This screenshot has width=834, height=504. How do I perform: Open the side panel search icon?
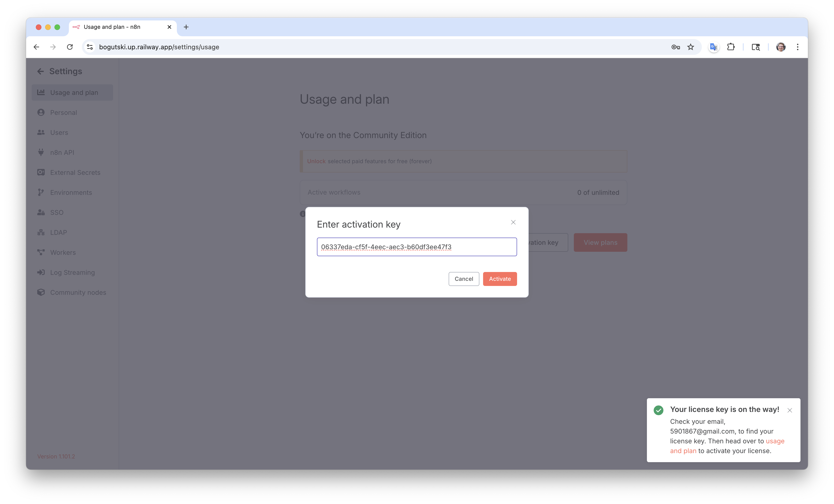point(756,47)
